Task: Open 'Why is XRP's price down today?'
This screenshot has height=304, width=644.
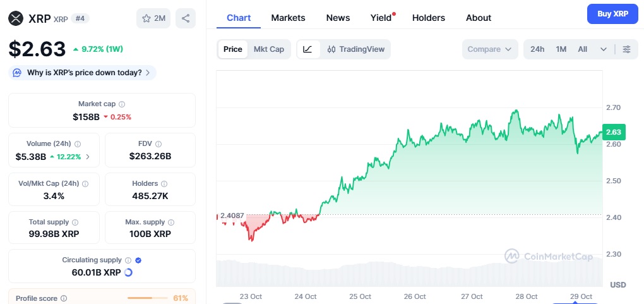Action: click(x=82, y=73)
